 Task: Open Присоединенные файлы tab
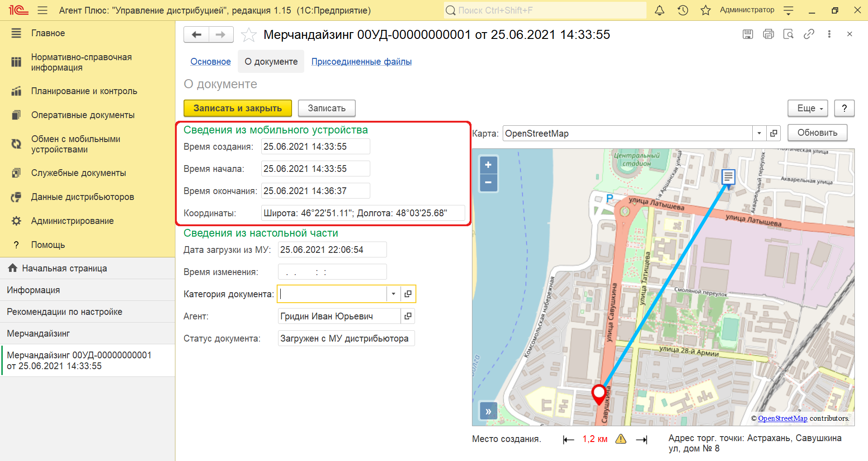point(362,62)
